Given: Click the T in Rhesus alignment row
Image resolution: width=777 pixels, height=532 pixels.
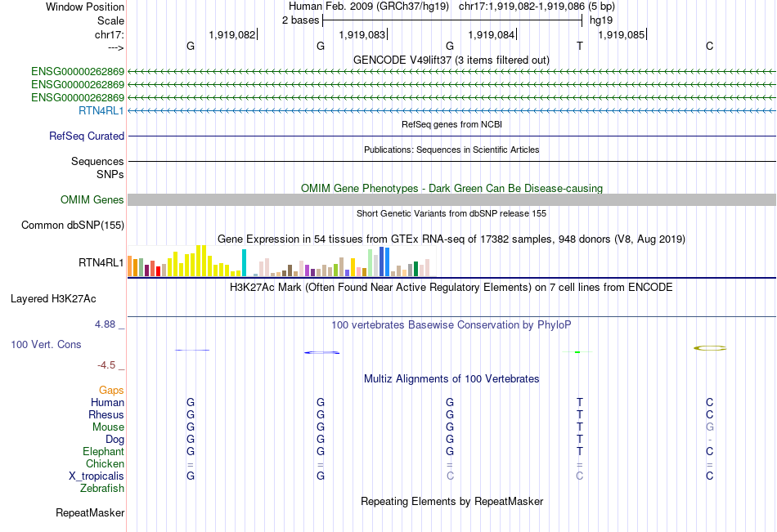Looking at the screenshot, I should tap(580, 414).
